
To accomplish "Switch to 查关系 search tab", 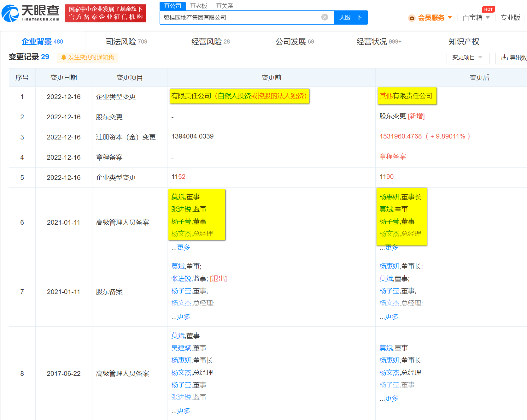I will [225, 6].
